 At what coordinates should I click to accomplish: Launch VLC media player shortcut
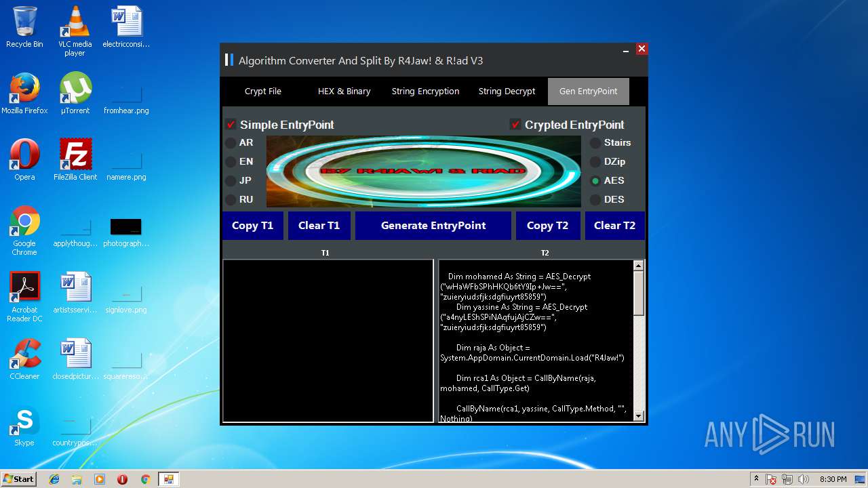(75, 31)
